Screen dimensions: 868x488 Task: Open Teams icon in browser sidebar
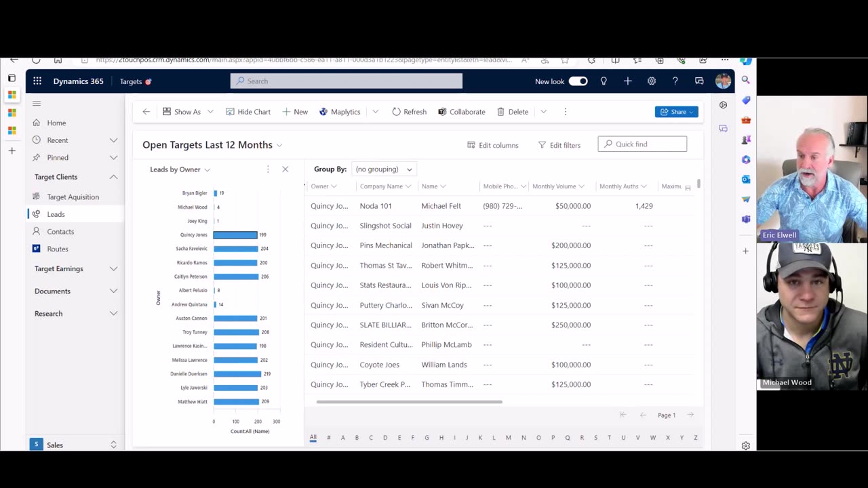pos(746,219)
